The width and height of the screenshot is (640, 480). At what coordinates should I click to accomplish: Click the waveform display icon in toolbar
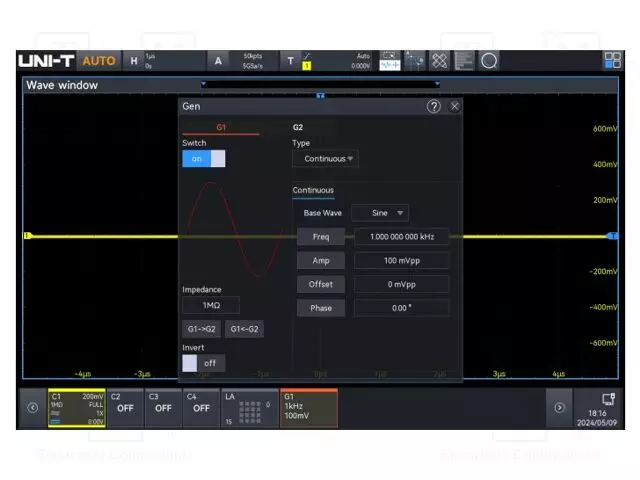[390, 61]
